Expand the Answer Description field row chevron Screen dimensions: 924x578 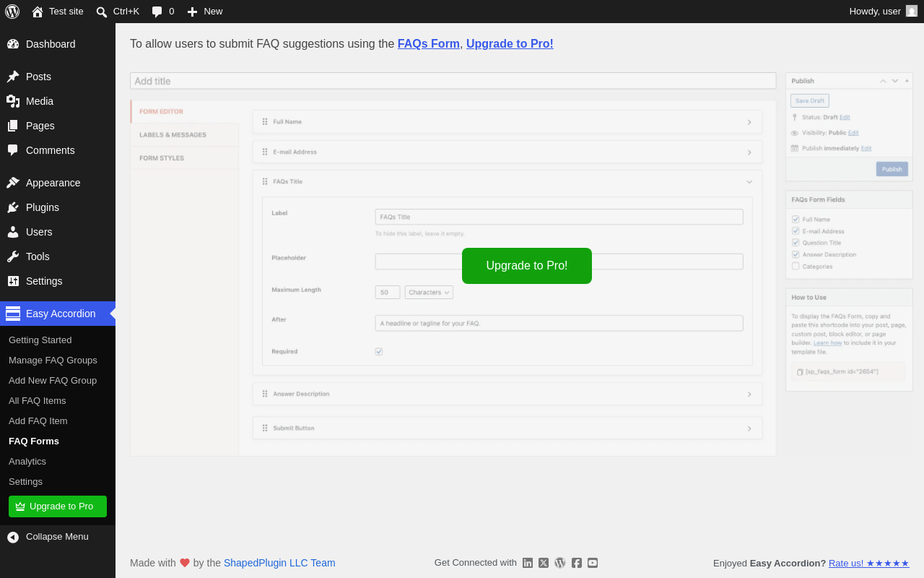click(x=749, y=394)
